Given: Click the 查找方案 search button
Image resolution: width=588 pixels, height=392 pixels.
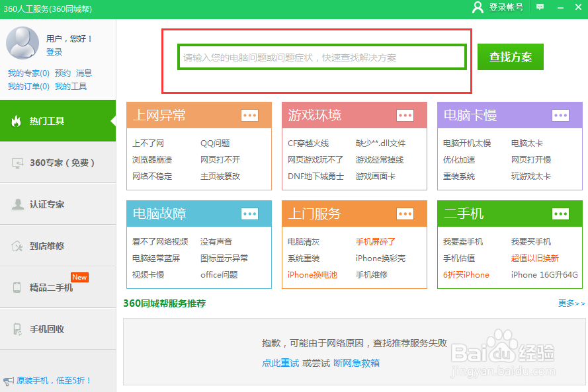Looking at the screenshot, I should [x=511, y=57].
